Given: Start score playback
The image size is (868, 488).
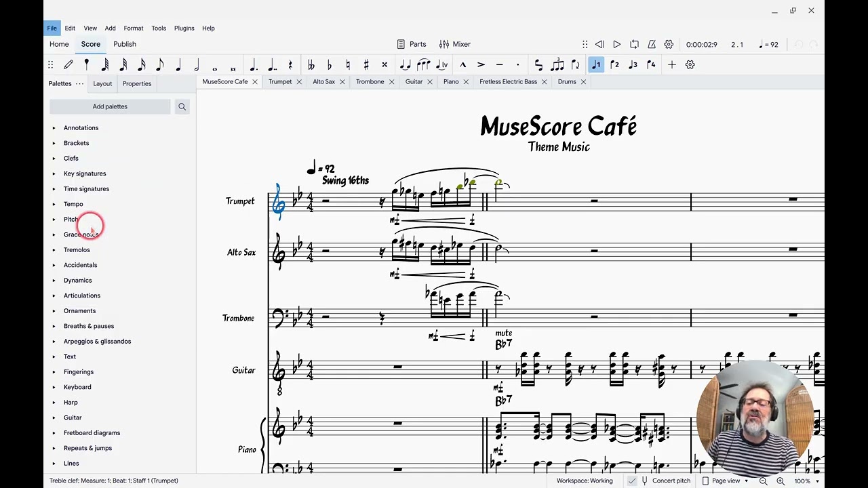Looking at the screenshot, I should [616, 44].
